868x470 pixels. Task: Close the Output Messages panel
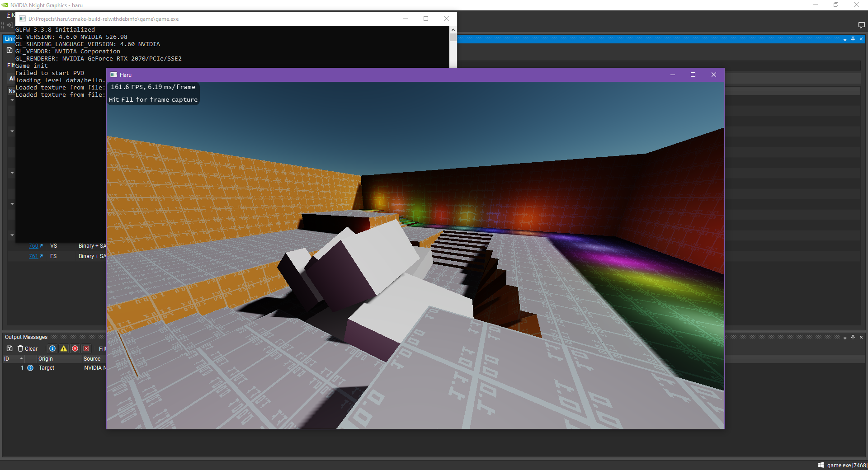[x=861, y=337]
